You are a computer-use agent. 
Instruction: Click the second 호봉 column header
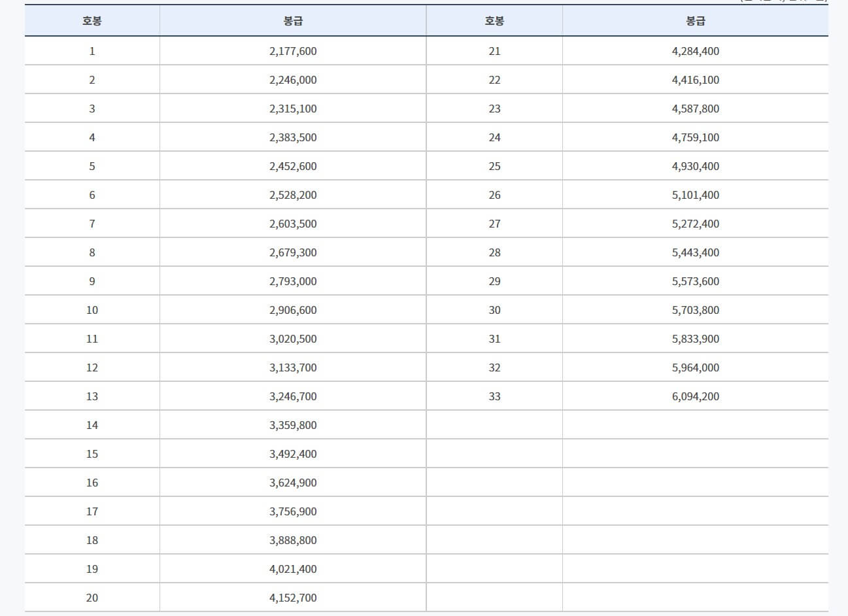tap(494, 21)
